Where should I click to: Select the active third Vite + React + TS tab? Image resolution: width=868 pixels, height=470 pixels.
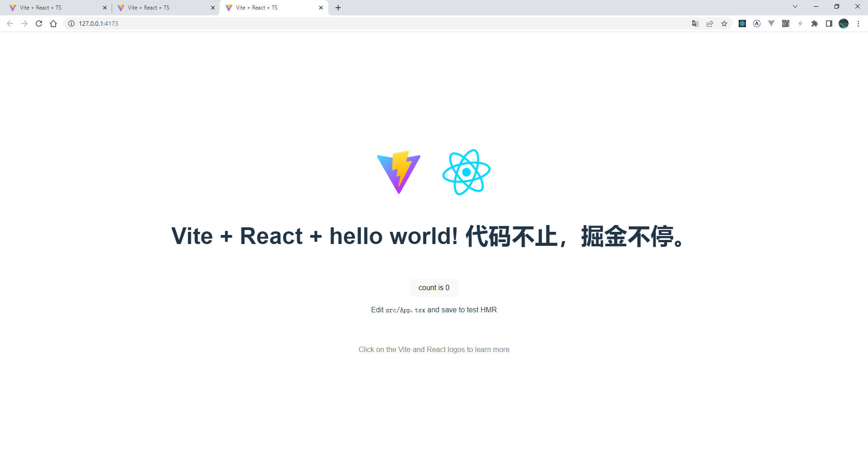pos(274,8)
